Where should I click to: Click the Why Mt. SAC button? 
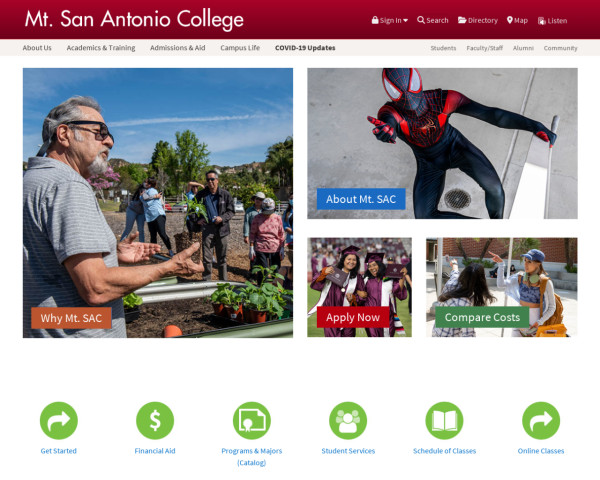click(71, 318)
